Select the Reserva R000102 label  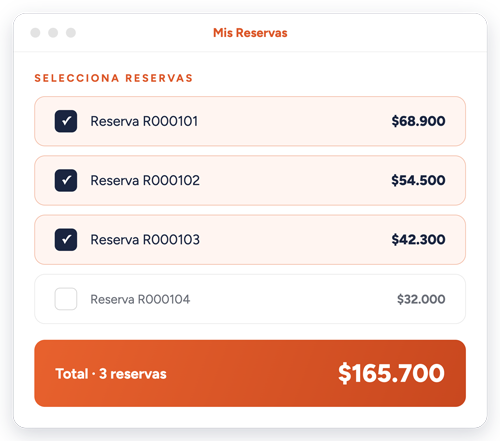[x=145, y=180]
